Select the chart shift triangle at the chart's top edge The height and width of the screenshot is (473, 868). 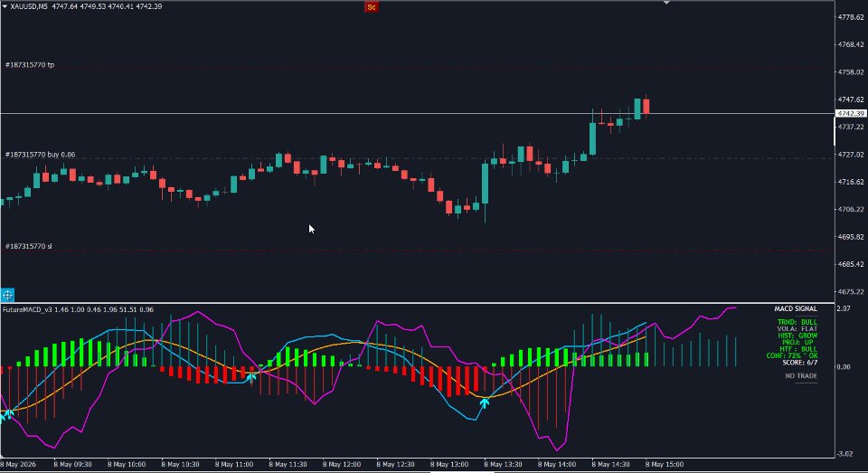[x=666, y=3]
